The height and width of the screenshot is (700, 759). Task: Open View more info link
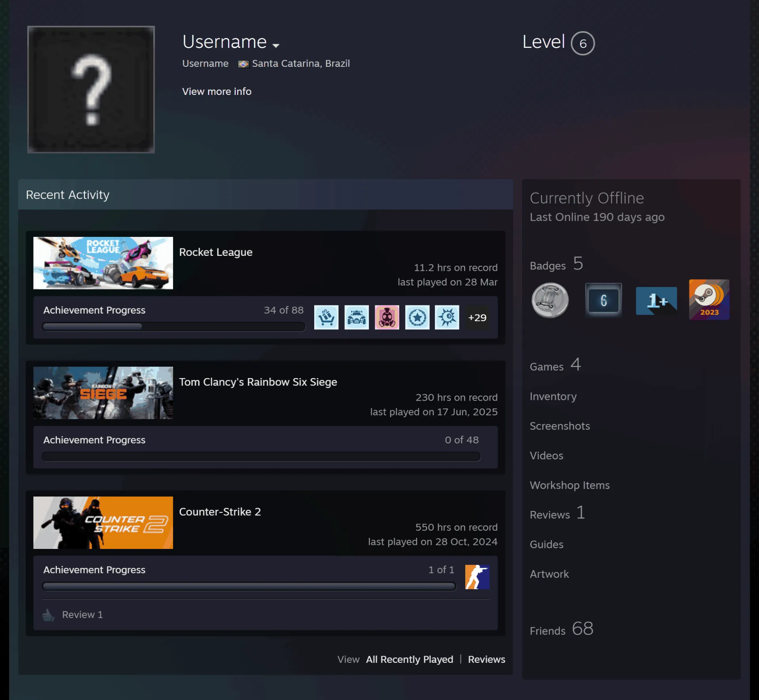217,91
